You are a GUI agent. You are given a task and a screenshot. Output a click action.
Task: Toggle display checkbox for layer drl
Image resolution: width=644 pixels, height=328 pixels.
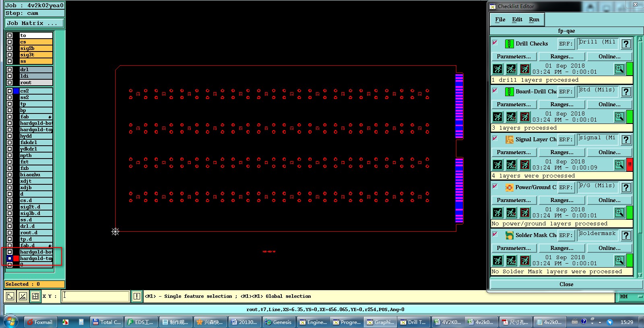(x=10, y=70)
